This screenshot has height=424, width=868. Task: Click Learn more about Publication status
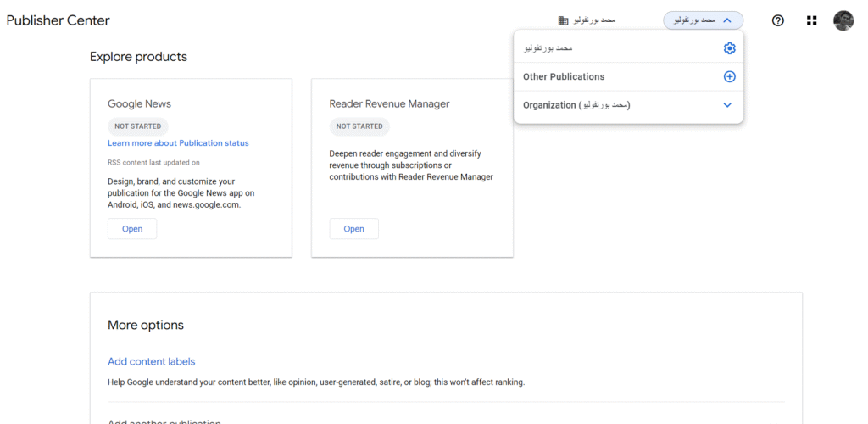pos(178,142)
